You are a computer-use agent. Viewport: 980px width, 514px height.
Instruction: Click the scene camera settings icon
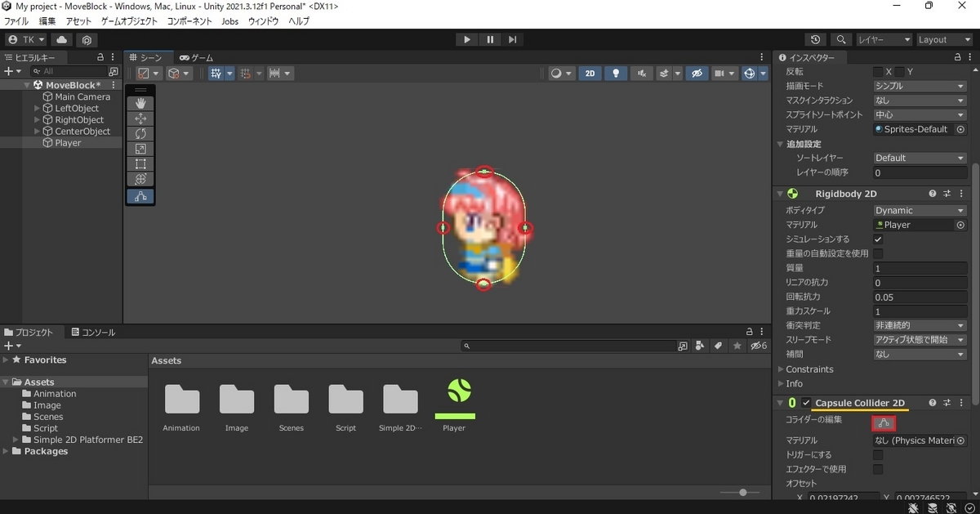[x=719, y=74]
